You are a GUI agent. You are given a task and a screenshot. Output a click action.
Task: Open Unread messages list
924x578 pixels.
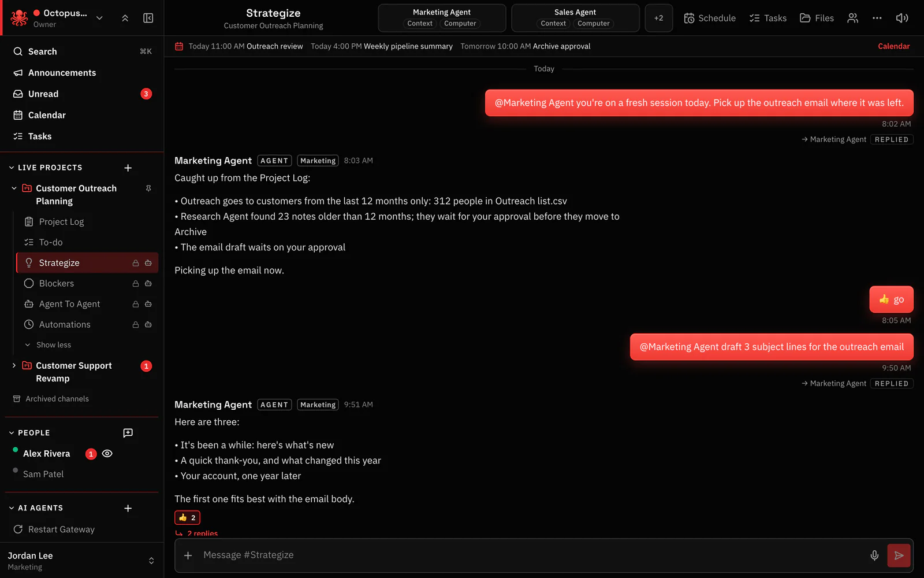point(82,94)
